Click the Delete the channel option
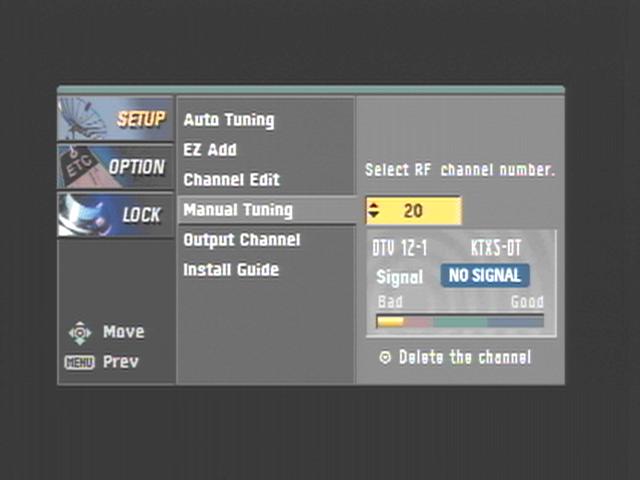640x480 pixels. [456, 358]
